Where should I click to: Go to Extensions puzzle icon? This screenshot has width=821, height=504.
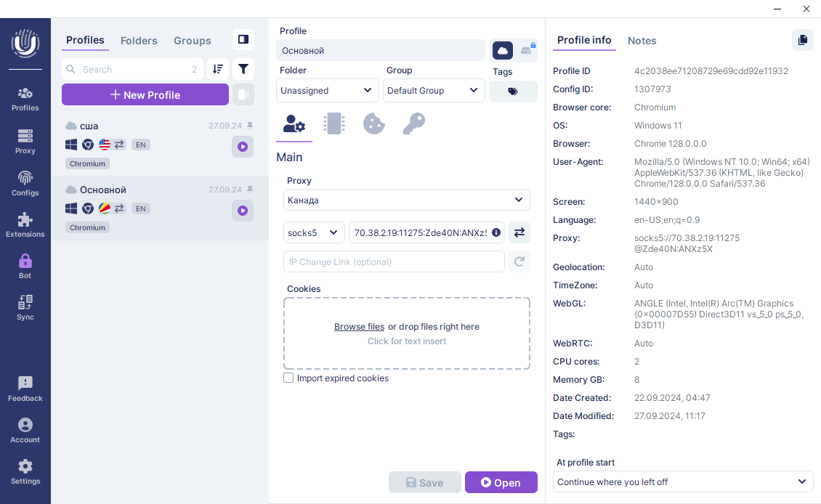[25, 224]
